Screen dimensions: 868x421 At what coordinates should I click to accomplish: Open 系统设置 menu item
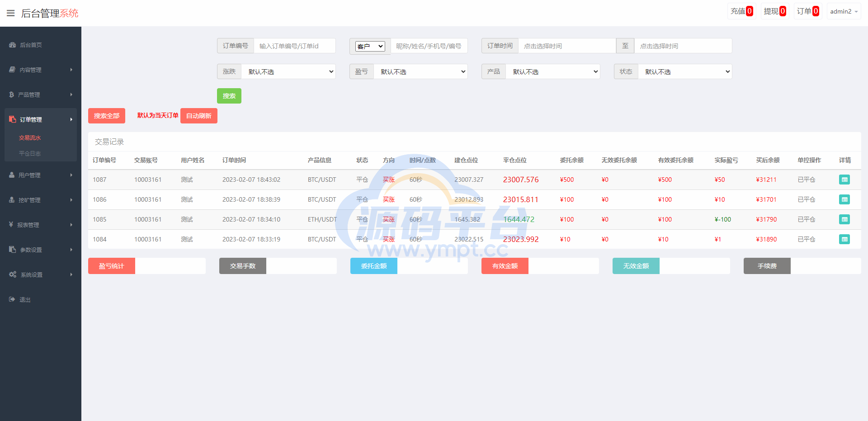point(31,275)
